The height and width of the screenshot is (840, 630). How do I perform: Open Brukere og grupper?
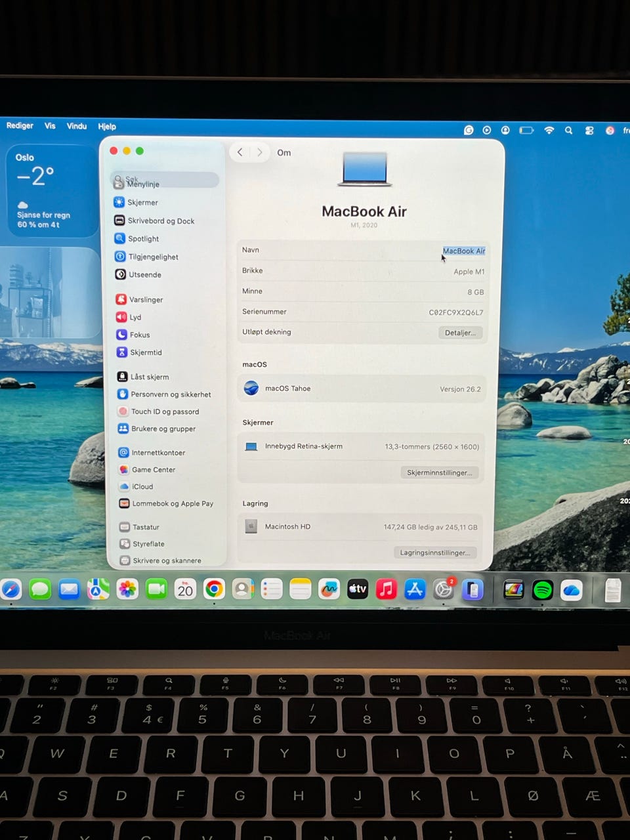click(x=157, y=429)
